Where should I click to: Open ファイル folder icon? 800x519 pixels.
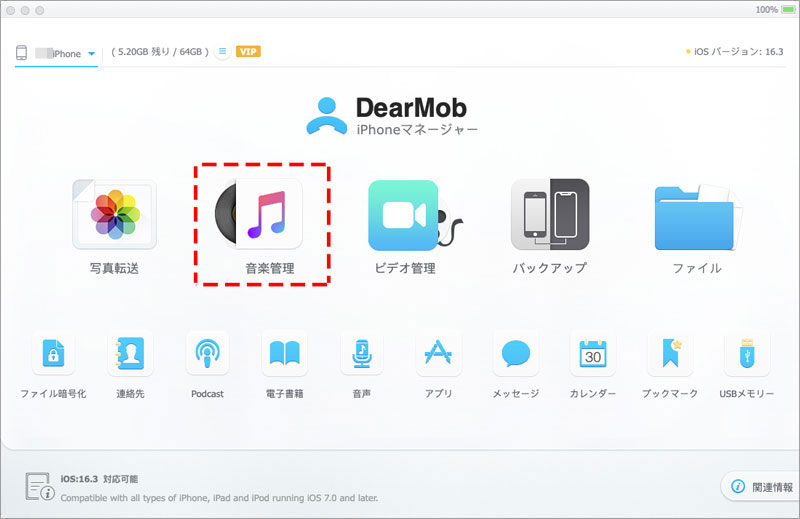tap(697, 217)
